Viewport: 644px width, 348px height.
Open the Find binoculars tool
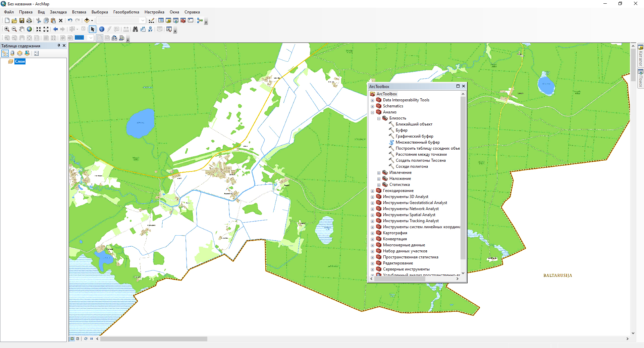tap(135, 29)
